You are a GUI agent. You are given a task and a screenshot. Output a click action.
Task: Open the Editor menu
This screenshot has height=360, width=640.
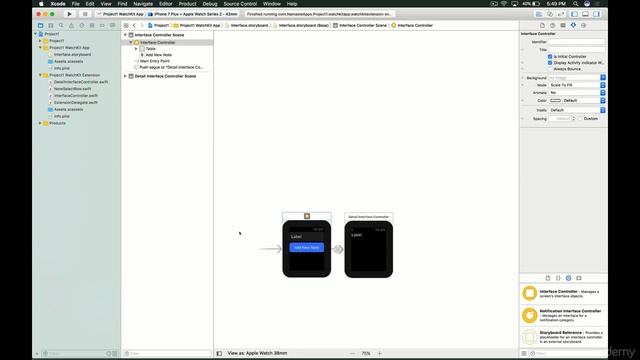click(x=165, y=4)
